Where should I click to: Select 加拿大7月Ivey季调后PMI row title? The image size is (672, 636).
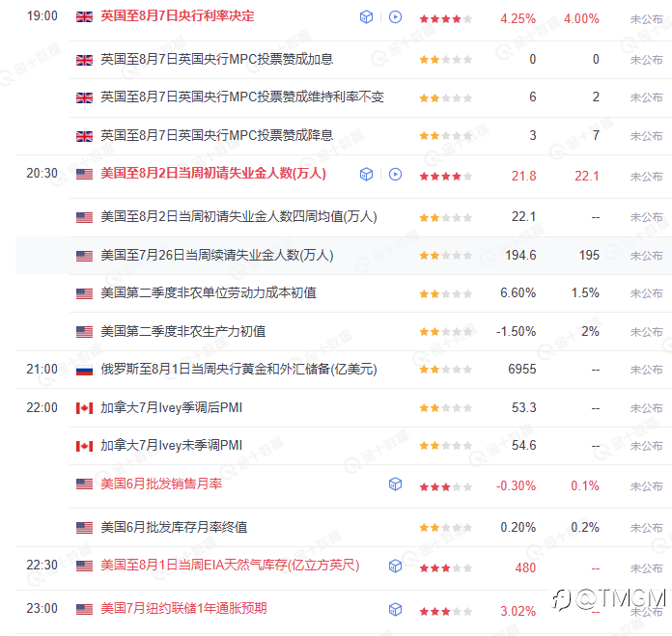pos(172,407)
